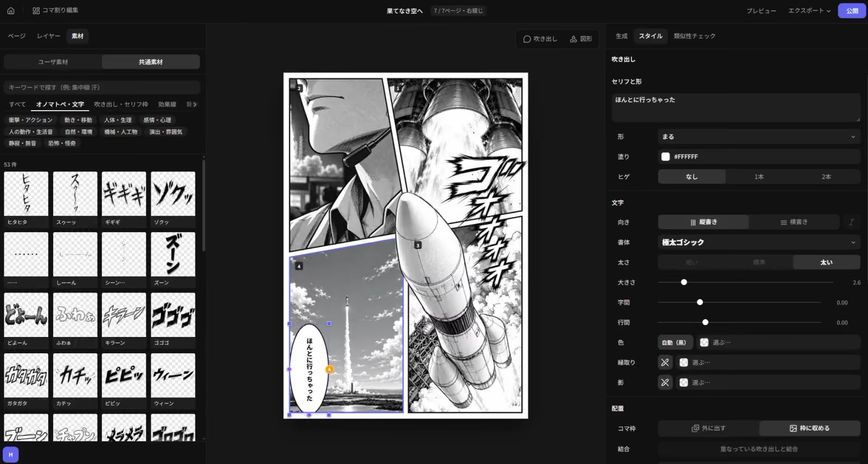Switch to the レイヤー tab
Image resolution: width=868 pixels, height=464 pixels.
[48, 36]
